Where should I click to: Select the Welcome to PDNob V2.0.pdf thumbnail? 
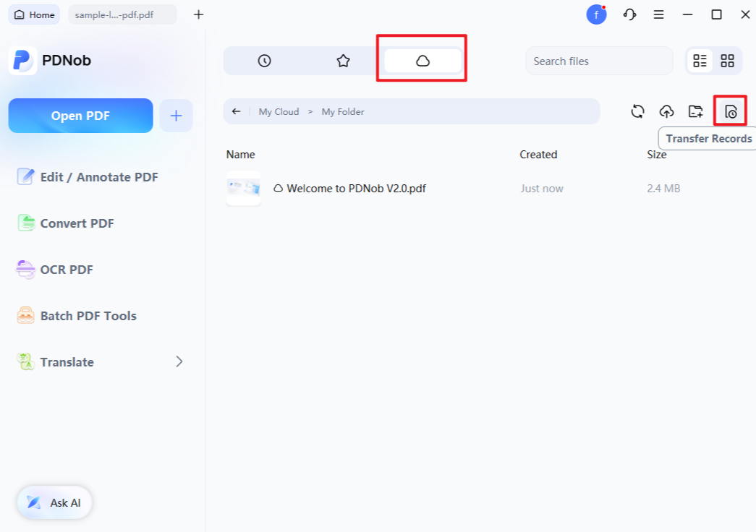pos(244,189)
